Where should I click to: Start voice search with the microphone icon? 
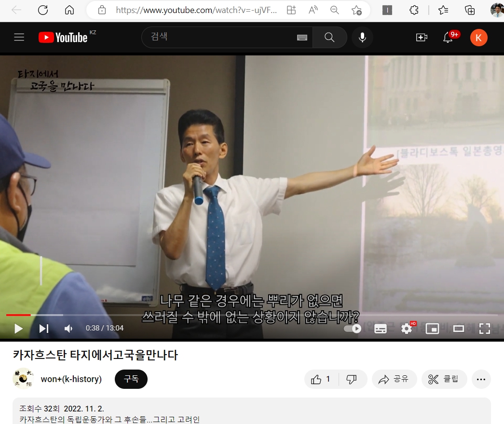pyautogui.click(x=362, y=38)
